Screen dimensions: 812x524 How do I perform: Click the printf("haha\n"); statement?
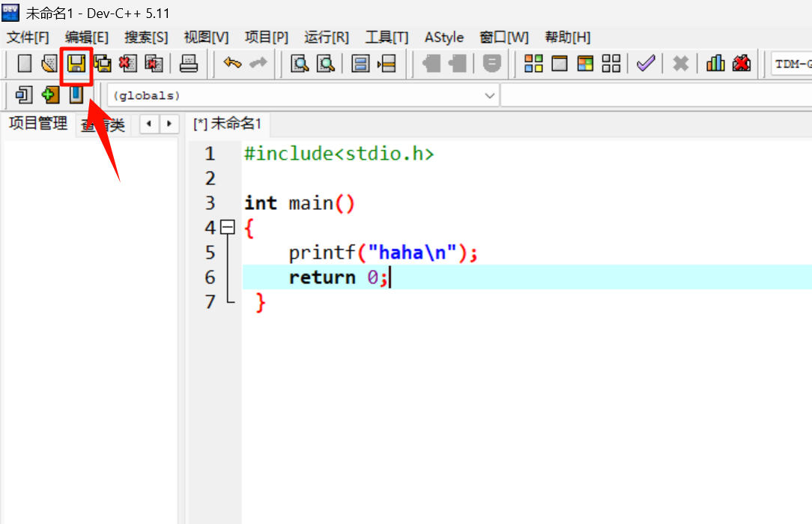(x=384, y=253)
